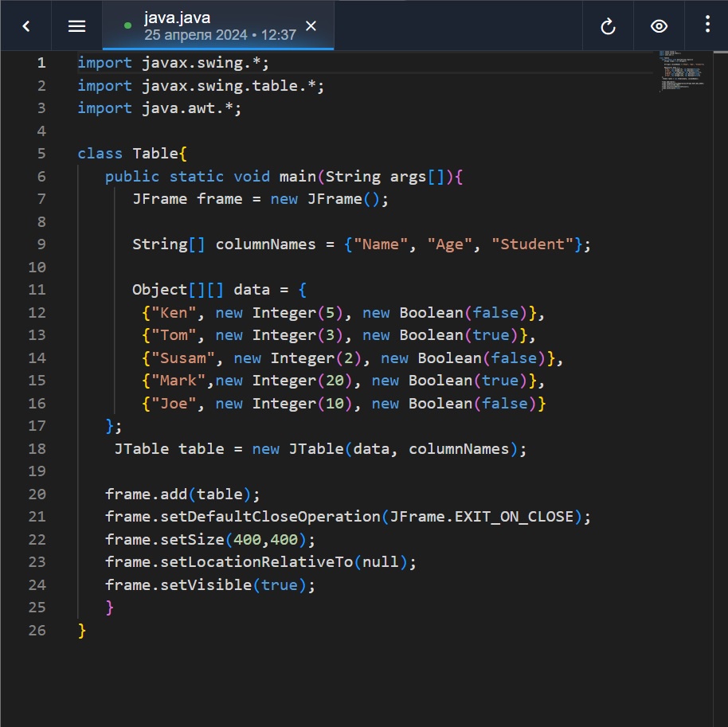The width and height of the screenshot is (728, 727).
Task: Close the java.java tab
Action: tap(311, 26)
